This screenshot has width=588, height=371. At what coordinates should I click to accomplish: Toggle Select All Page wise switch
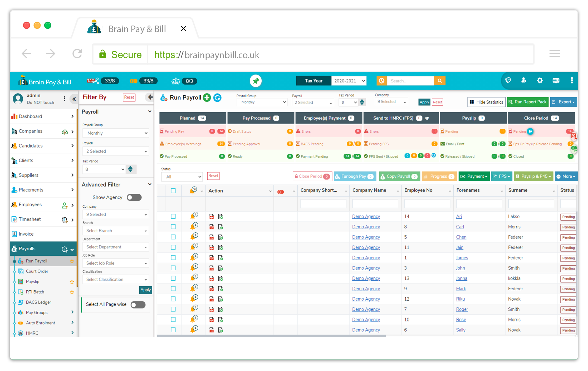pyautogui.click(x=138, y=305)
